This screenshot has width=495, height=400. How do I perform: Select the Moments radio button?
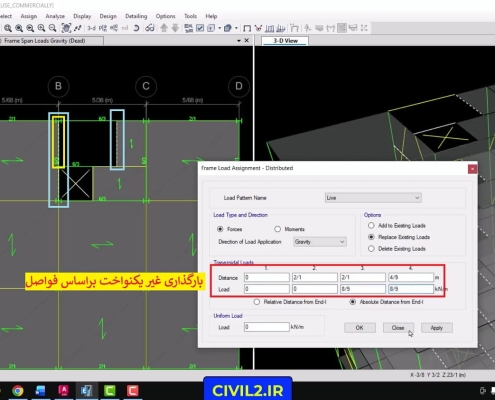pos(277,229)
